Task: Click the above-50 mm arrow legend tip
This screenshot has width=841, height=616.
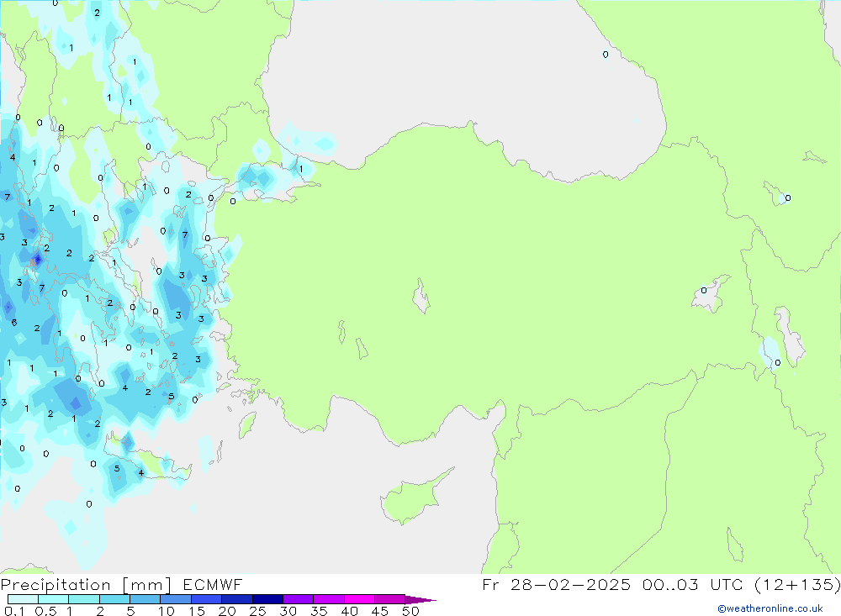Action: (x=420, y=600)
